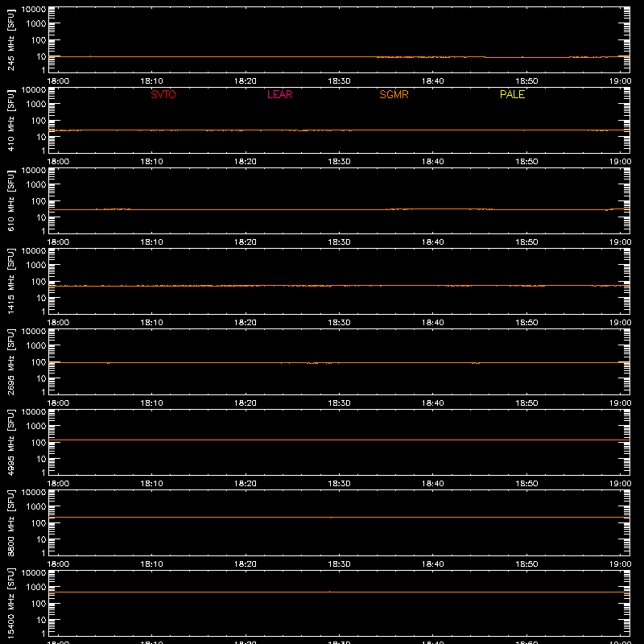Select the 15400 MHz [SFU] axis title
This screenshot has height=644, width=644.
11,603
